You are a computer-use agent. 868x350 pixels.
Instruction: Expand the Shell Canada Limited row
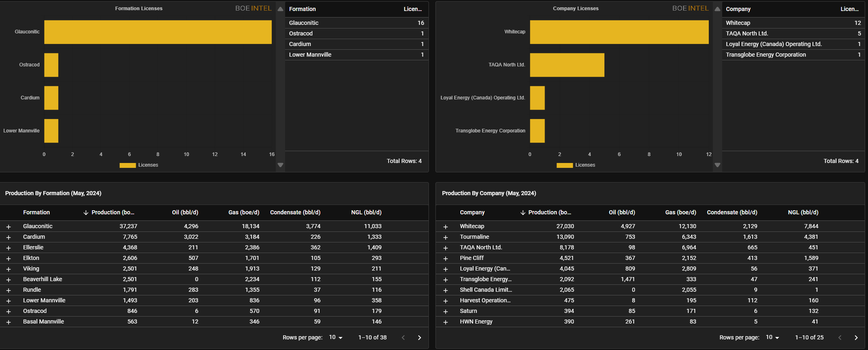[x=445, y=290]
